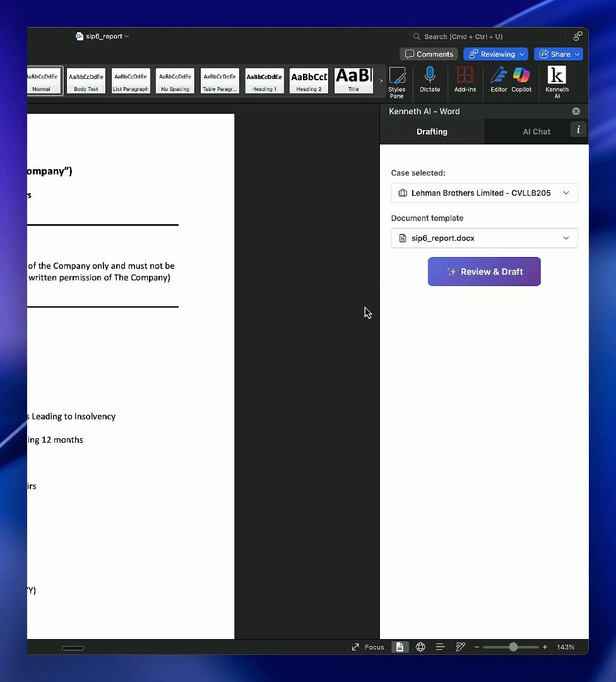616x682 pixels.
Task: Switch to the AI Chat tab
Action: pos(536,131)
